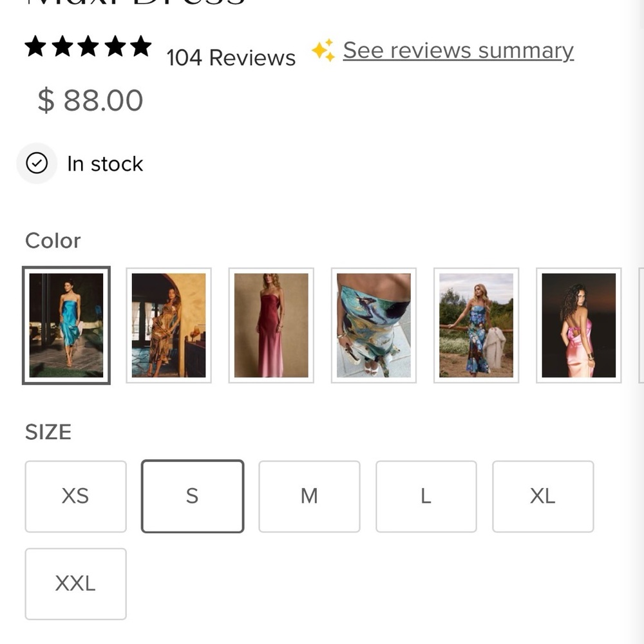The height and width of the screenshot is (644, 644).
Task: Select size S option
Action: coord(193,497)
